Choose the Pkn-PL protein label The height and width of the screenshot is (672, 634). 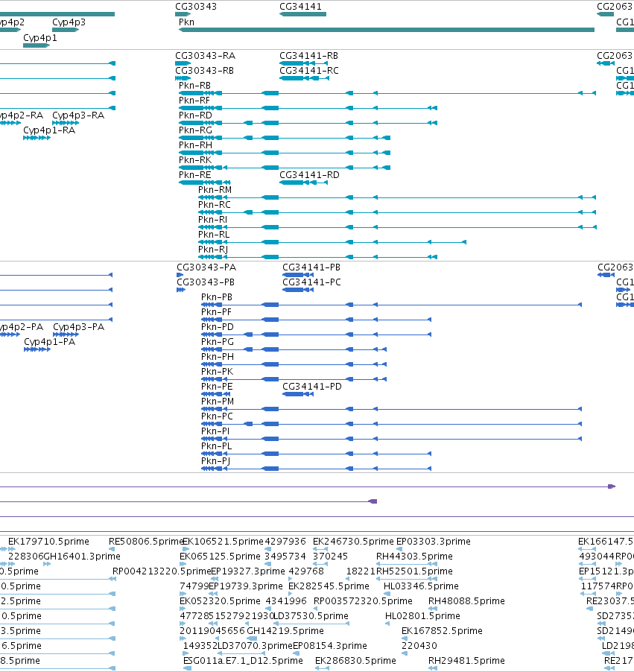[217, 446]
